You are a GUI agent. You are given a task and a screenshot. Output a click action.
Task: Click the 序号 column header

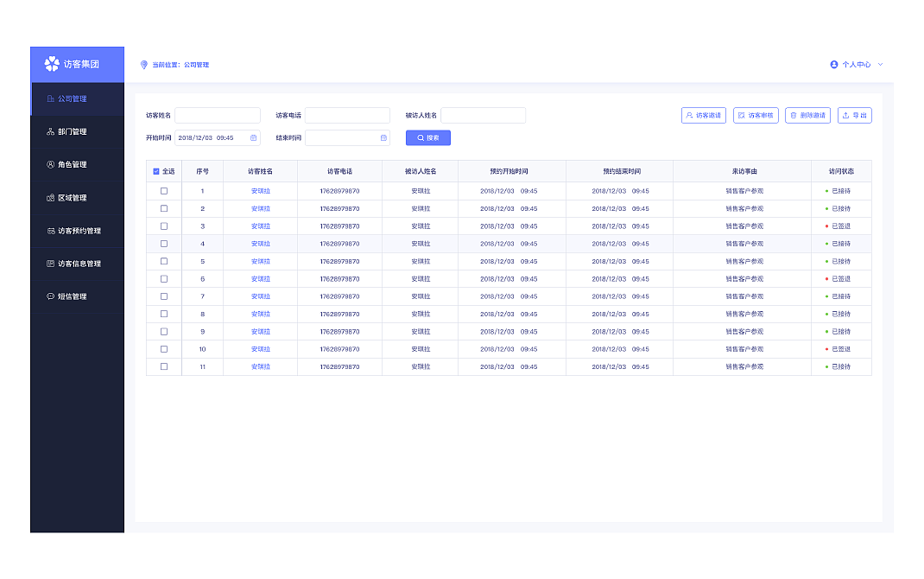(203, 172)
